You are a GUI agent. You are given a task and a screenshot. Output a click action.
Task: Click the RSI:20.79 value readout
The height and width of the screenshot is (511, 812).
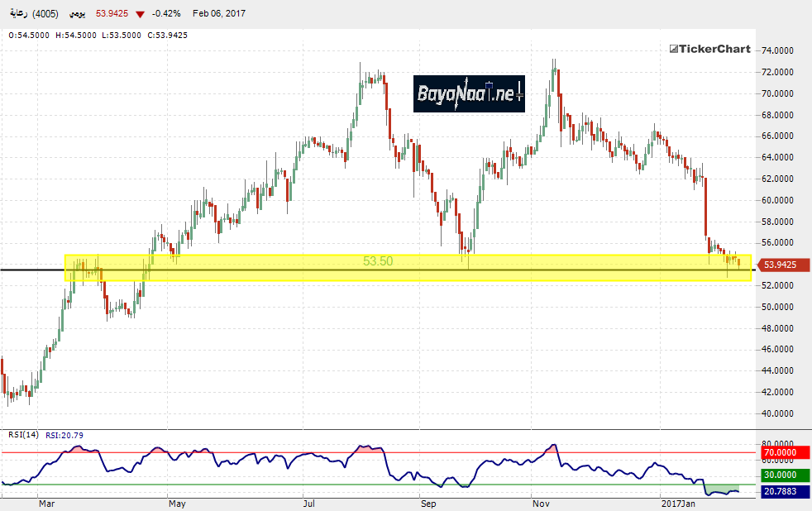coord(64,435)
